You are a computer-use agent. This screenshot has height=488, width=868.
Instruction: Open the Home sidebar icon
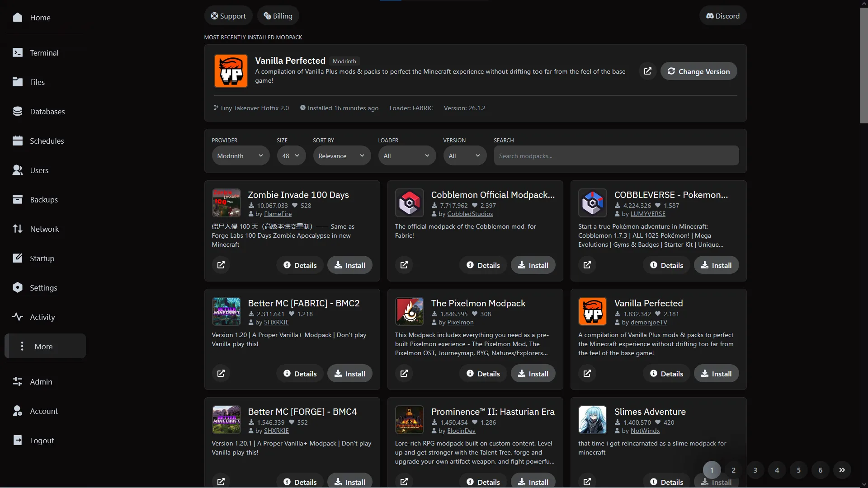click(18, 17)
